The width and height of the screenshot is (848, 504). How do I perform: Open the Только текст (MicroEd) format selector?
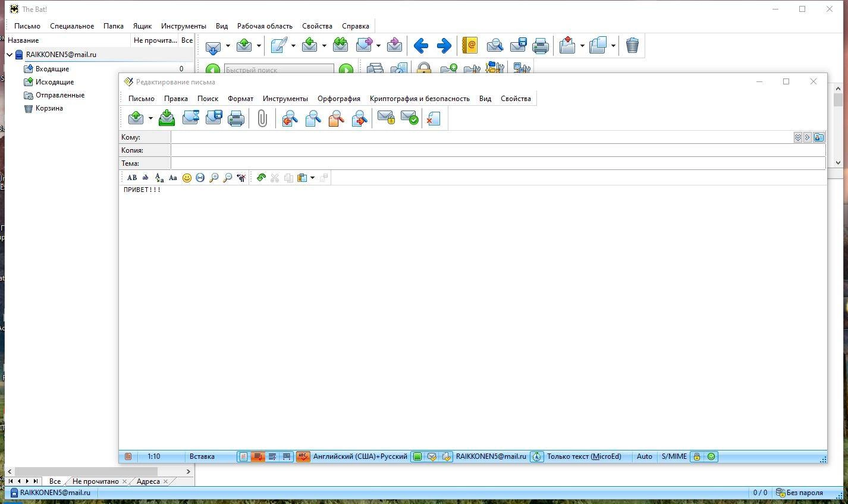[584, 456]
